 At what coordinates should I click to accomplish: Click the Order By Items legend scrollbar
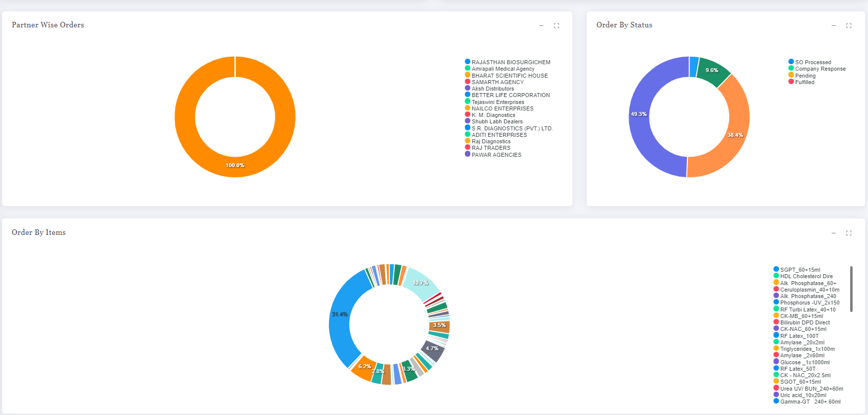pos(852,289)
